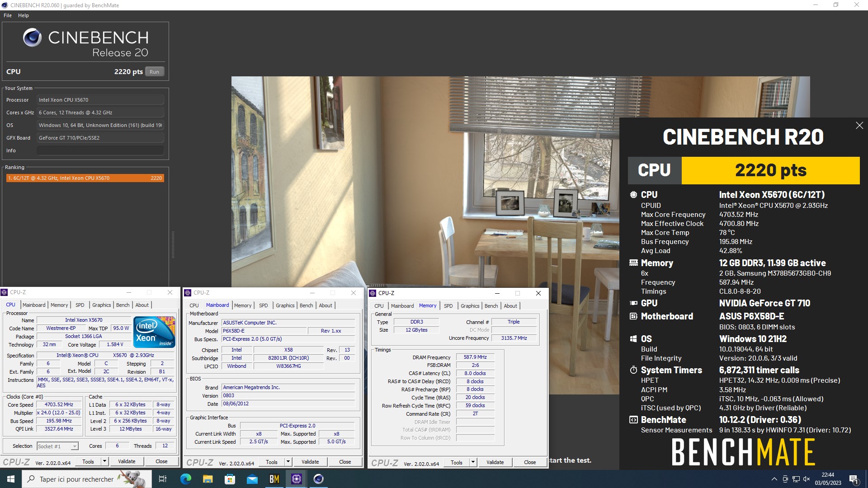Click Validate in right CPU-Z window
Screen dimensions: 868x488
(495, 462)
